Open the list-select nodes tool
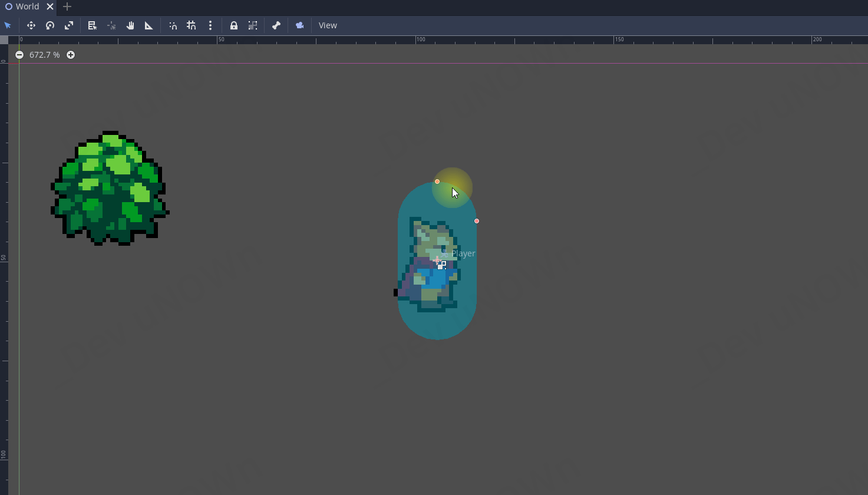Screen dimensions: 868x495 [93, 25]
